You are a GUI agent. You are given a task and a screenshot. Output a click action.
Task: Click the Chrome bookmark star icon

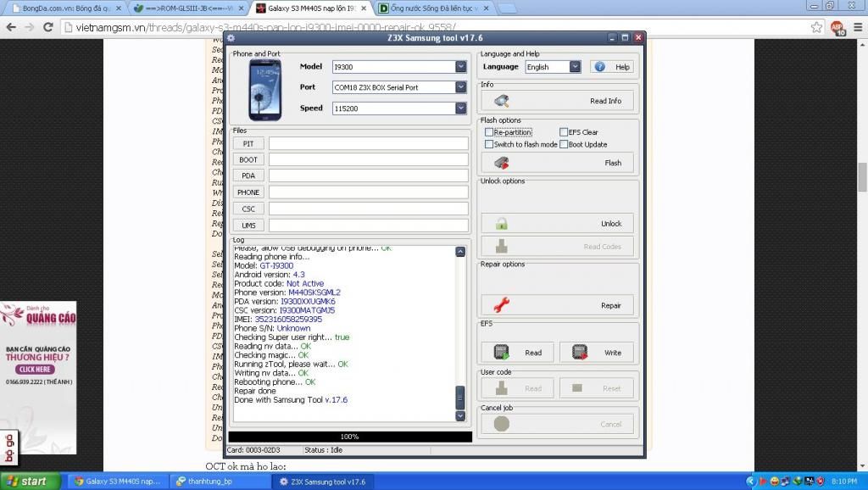(x=816, y=27)
